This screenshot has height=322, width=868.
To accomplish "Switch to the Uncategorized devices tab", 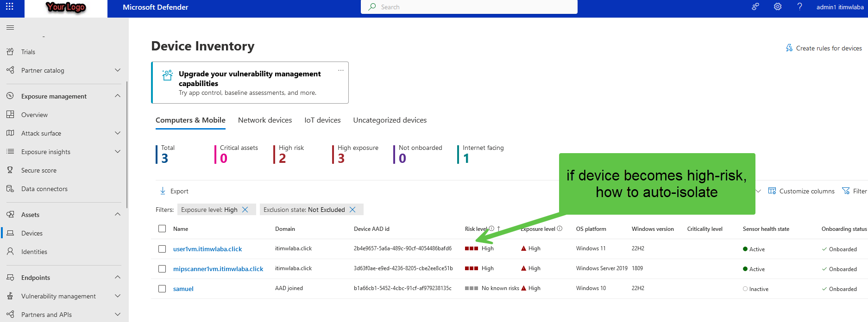I will point(390,120).
